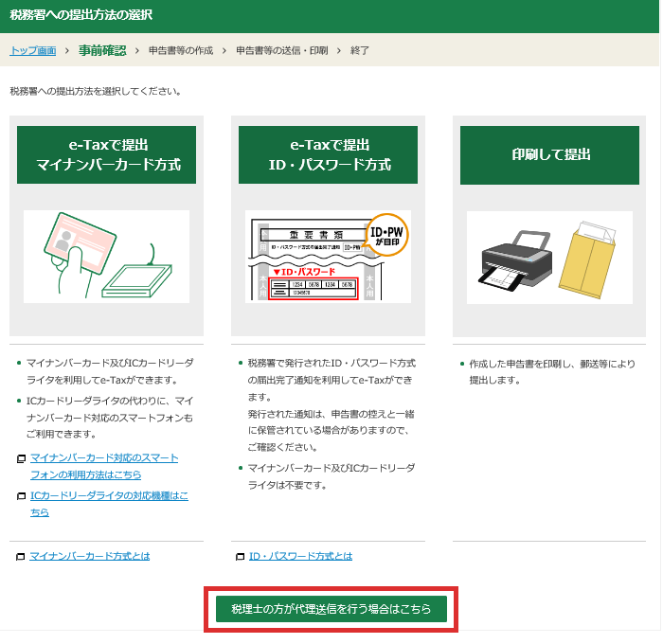The width and height of the screenshot is (663, 644).
Task: Click the ID・パスワード notice illustration
Action: (x=328, y=257)
